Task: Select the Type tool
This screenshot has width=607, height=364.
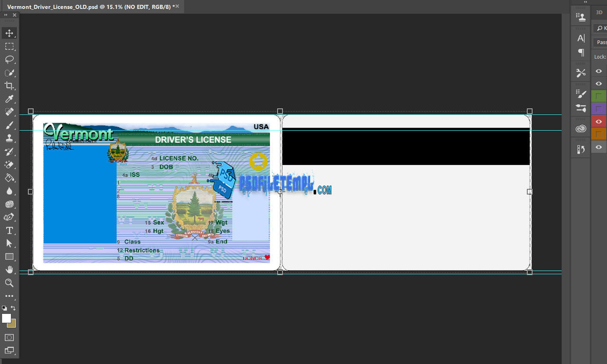Action: pos(9,230)
